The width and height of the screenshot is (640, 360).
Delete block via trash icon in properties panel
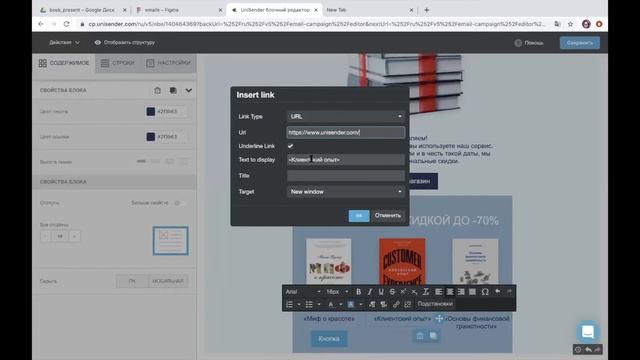click(158, 90)
